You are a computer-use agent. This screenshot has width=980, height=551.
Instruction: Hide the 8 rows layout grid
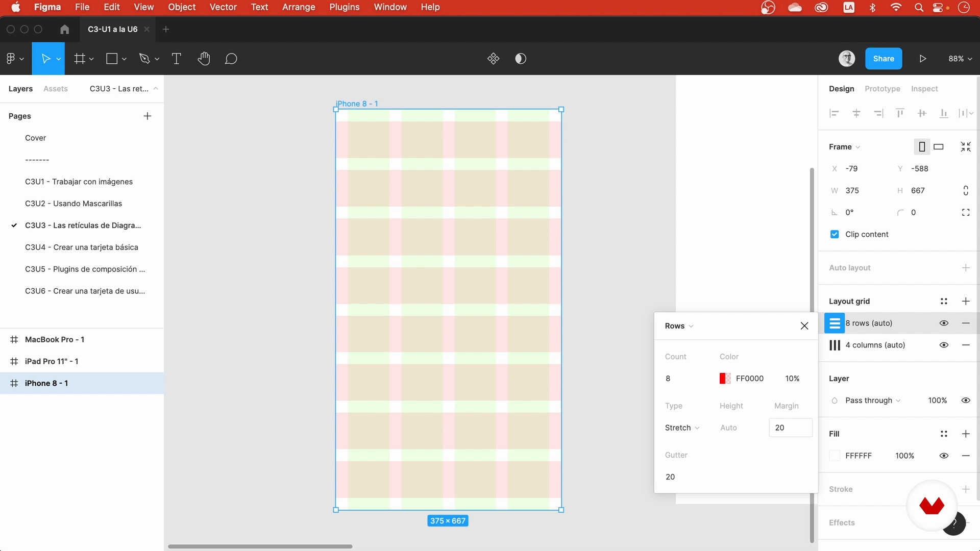tap(944, 323)
